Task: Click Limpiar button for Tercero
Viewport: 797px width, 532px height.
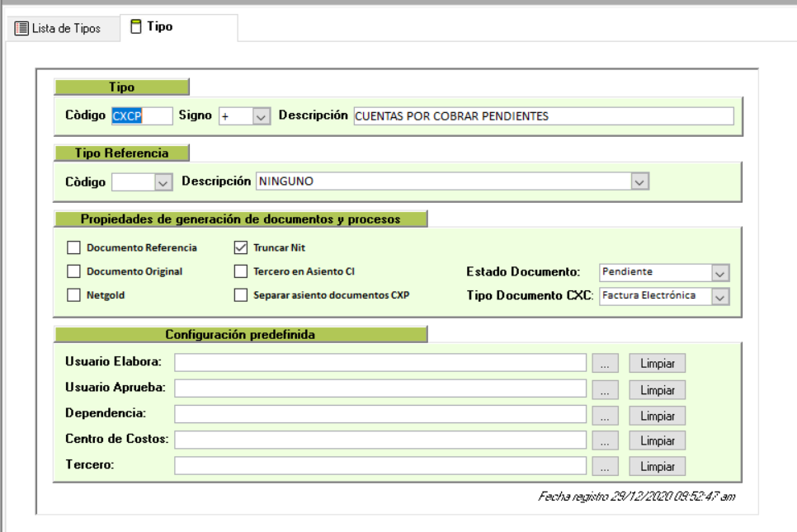Action: pyautogui.click(x=658, y=467)
